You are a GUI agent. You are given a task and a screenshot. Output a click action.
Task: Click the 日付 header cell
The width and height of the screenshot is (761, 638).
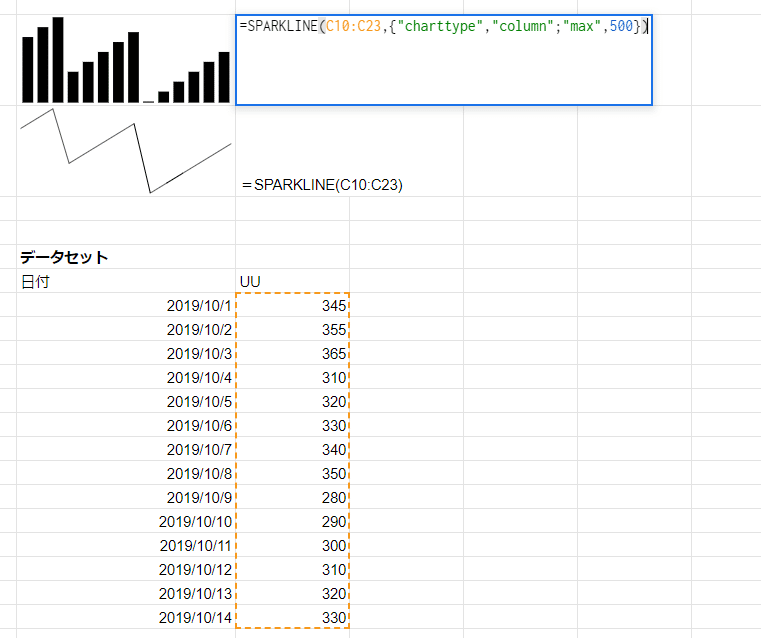pos(126,281)
